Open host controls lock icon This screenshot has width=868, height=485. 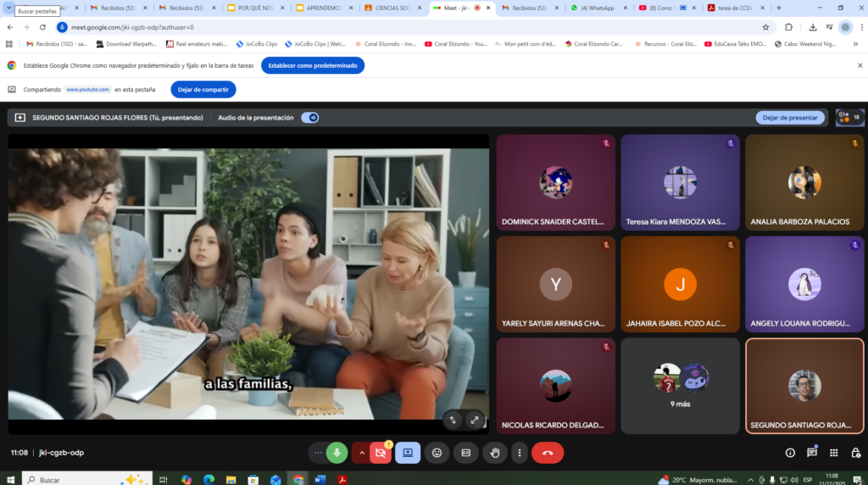coord(855,453)
